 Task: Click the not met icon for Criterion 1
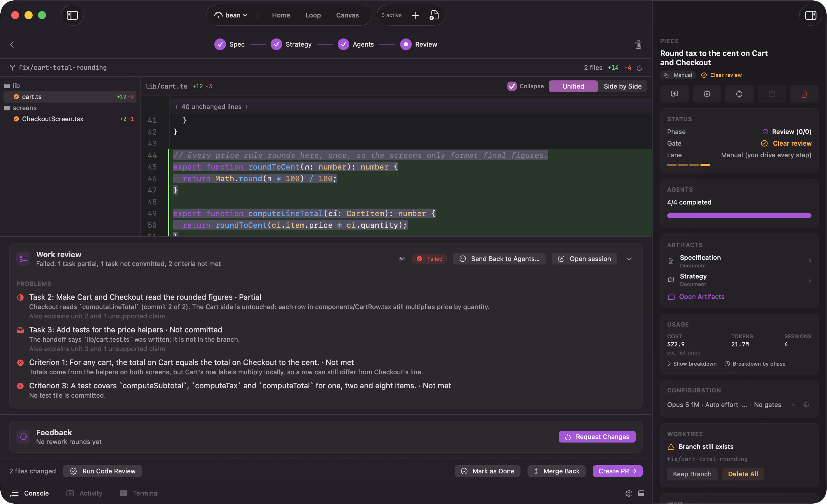tap(20, 362)
